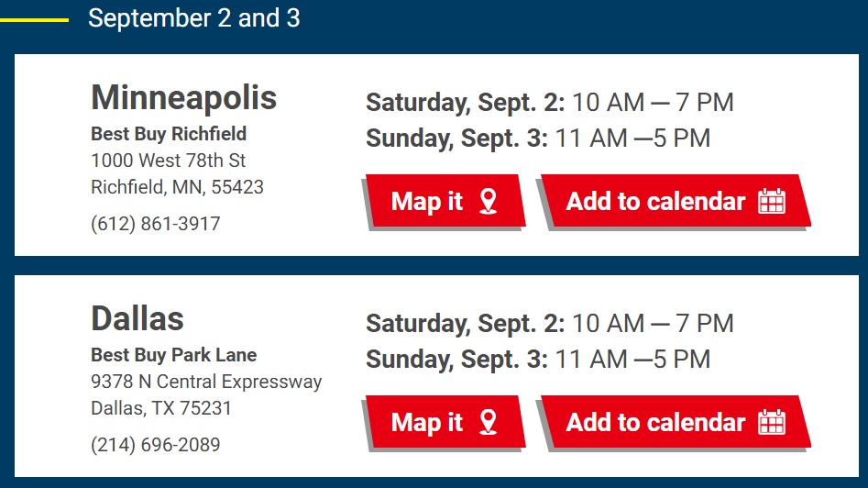The width and height of the screenshot is (868, 488).
Task: Open Map it for Best Buy Richfield
Action: (x=445, y=201)
